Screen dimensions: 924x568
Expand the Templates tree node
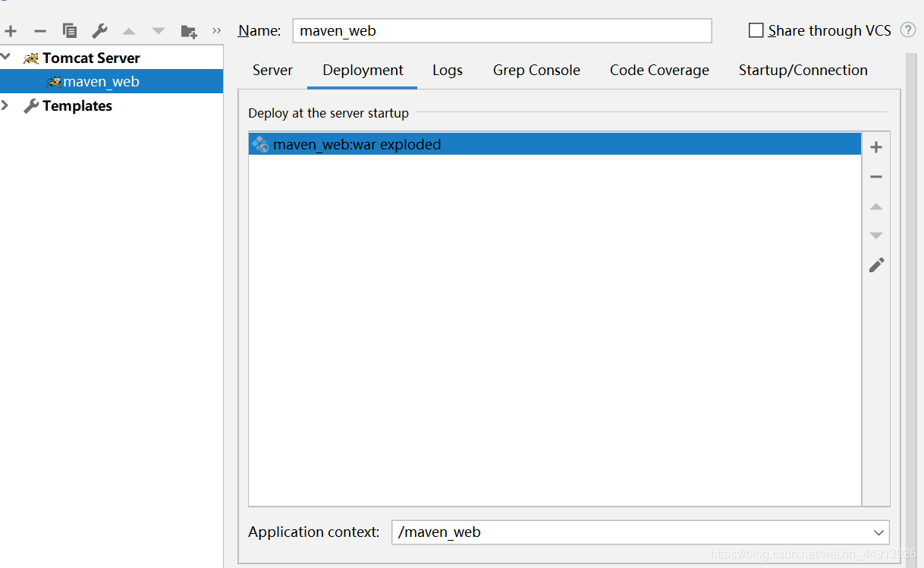tap(6, 105)
